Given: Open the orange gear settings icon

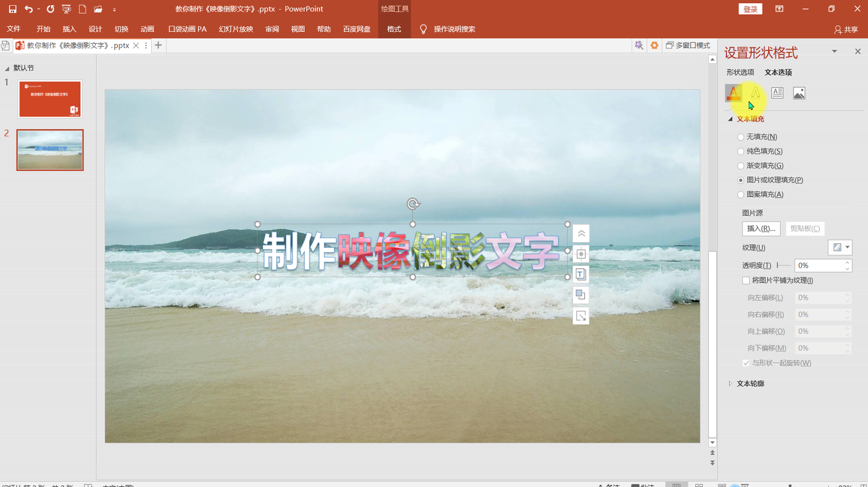Looking at the screenshot, I should pos(654,46).
